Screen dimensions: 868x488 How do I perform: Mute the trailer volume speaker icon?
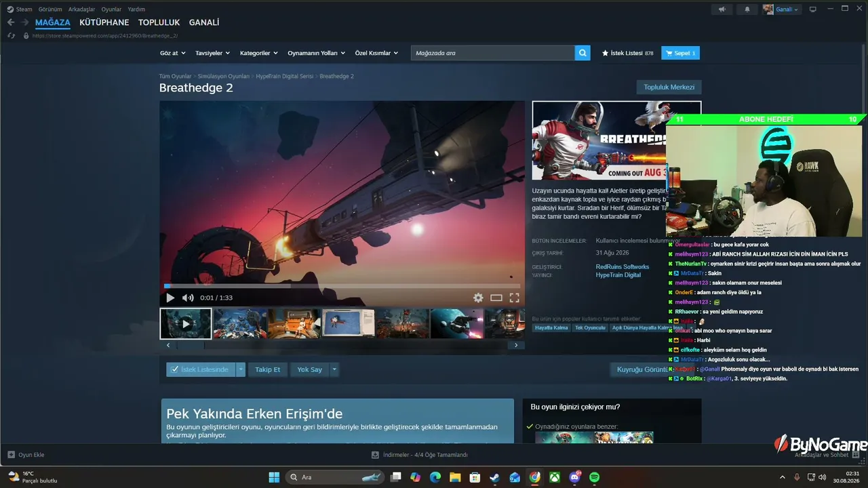pos(188,298)
